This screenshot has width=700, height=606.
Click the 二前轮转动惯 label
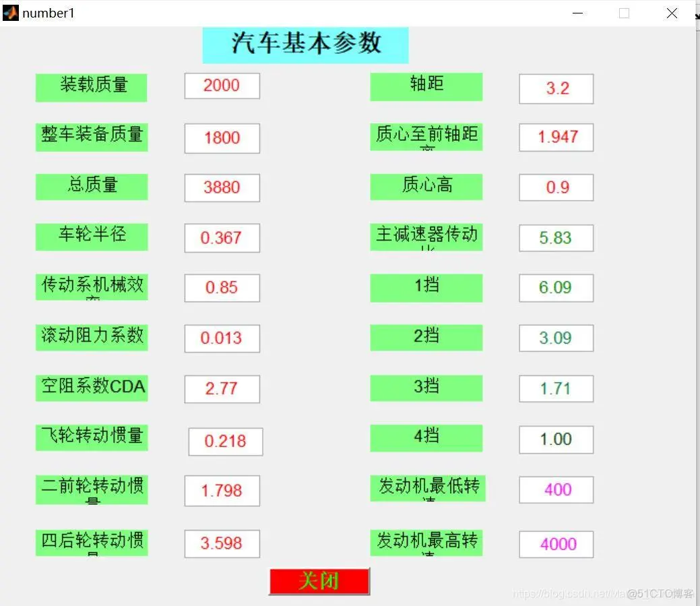[x=92, y=489]
